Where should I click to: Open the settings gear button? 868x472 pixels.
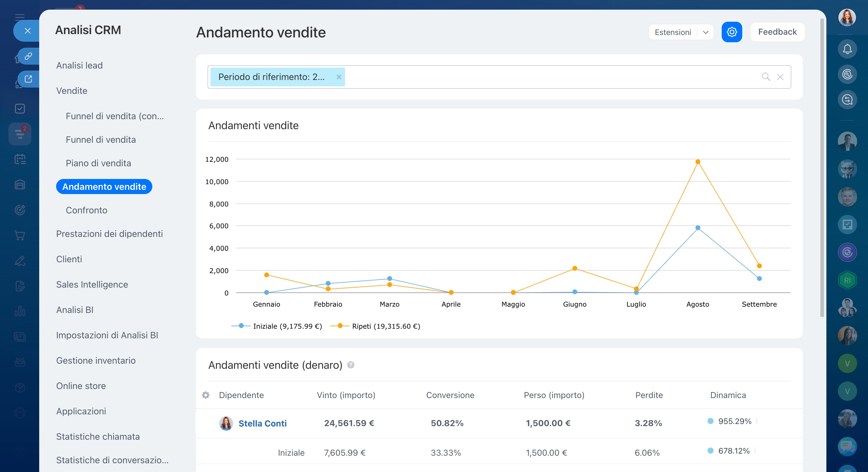(x=732, y=32)
